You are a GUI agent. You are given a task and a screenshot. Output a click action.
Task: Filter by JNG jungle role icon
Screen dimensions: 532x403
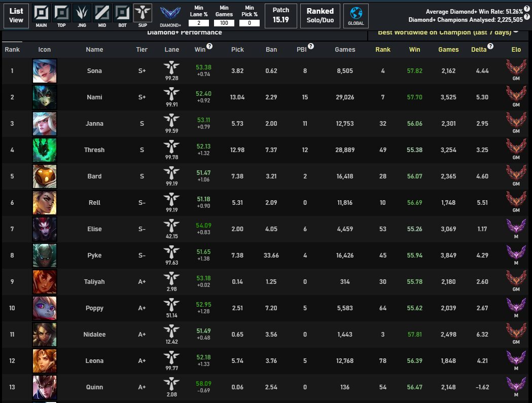click(82, 13)
